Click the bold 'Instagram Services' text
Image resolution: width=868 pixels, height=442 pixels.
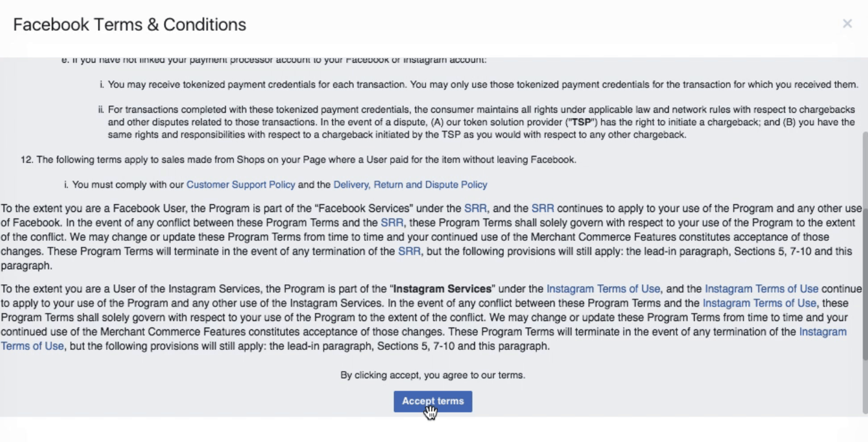[442, 289]
